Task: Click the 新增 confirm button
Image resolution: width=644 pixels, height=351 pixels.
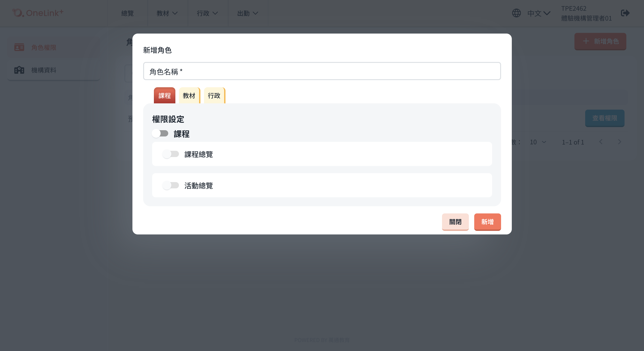Action: 487,222
